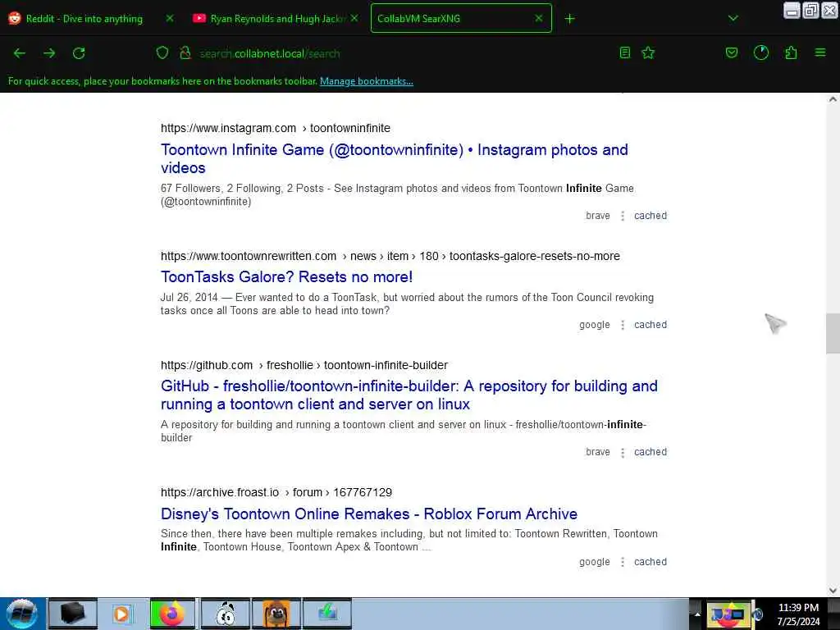Viewport: 840px width, 630px height.
Task: Click the scrollbar up arrow
Action: (833, 99)
